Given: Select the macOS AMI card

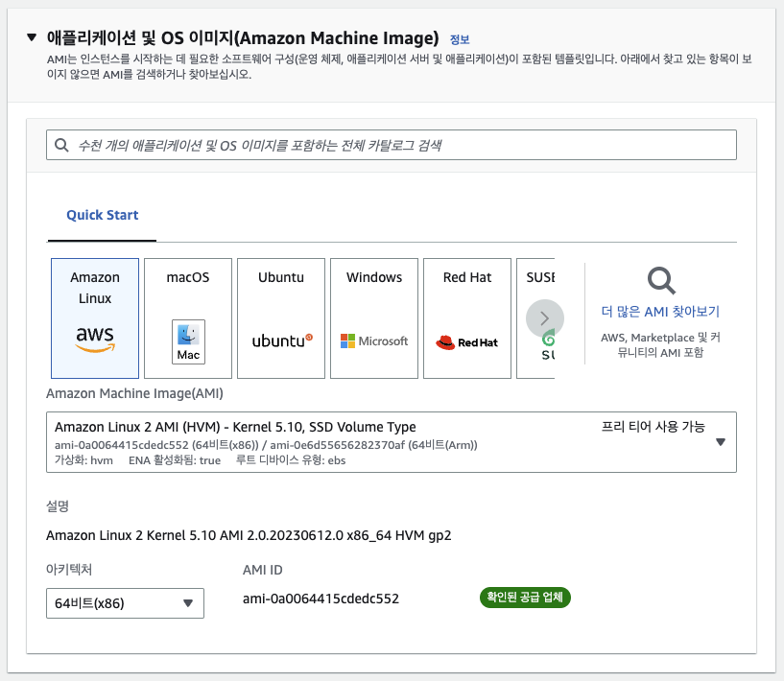Looking at the screenshot, I should point(188,318).
